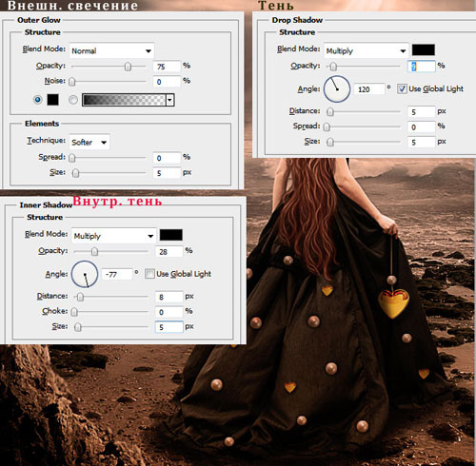Screen dimensions: 476x466
Task: Click the Outer Glow Noise slider handle
Action: coord(72,82)
